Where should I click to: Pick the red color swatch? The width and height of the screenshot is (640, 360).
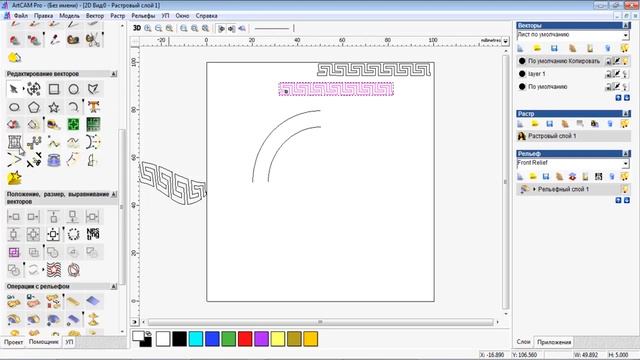245,339
